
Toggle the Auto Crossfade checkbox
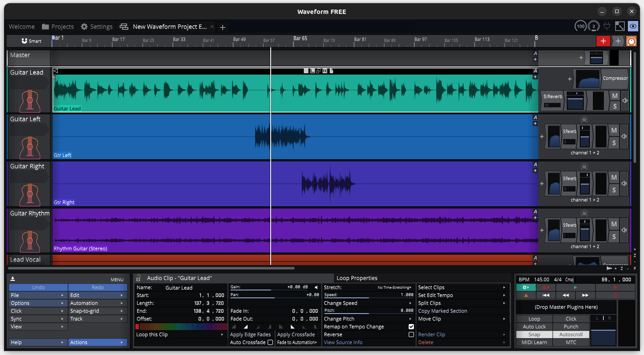click(270, 342)
